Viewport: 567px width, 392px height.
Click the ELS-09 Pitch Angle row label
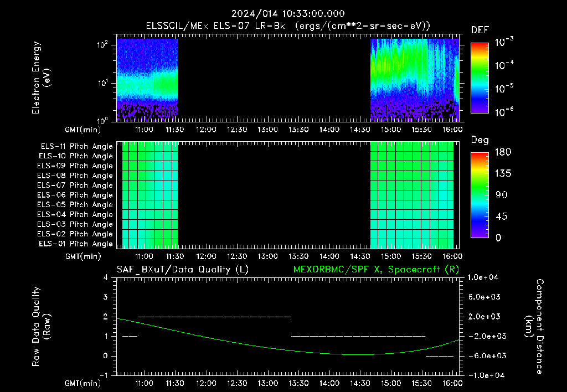(75, 166)
